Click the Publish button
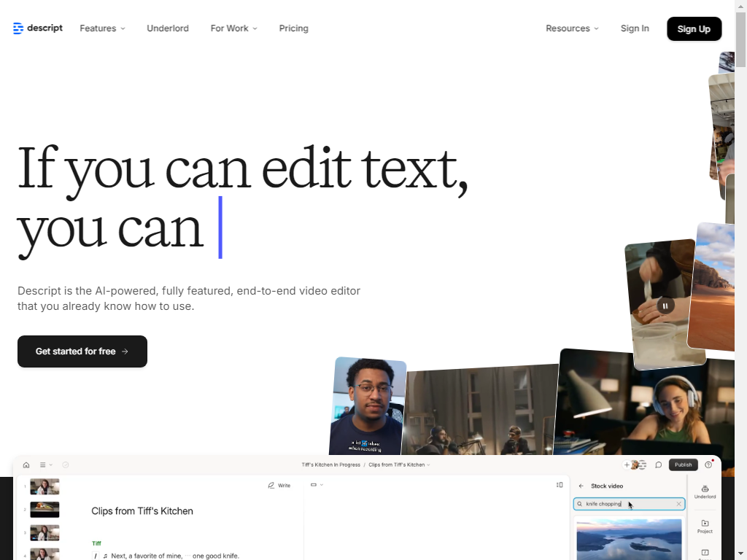Image resolution: width=747 pixels, height=560 pixels. (683, 464)
